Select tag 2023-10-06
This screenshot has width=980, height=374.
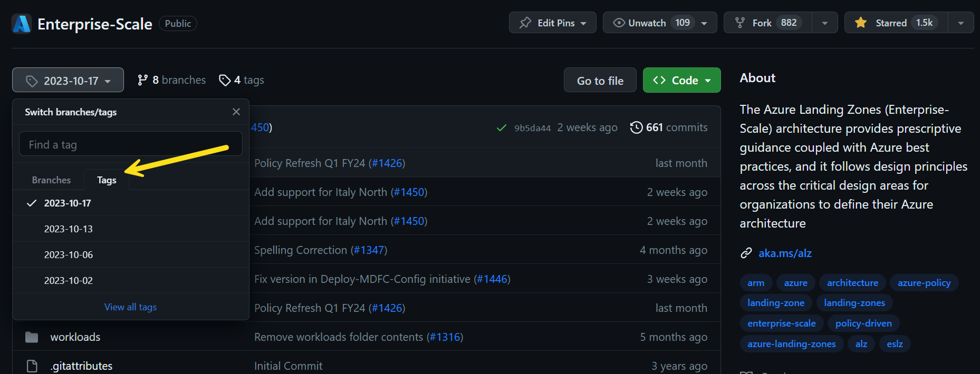click(x=131, y=254)
